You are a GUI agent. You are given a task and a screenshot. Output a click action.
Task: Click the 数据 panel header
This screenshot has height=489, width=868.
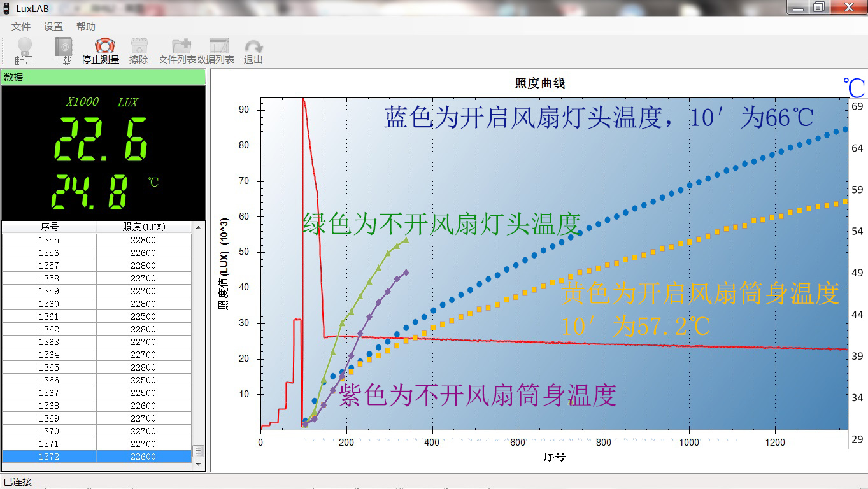click(x=103, y=77)
